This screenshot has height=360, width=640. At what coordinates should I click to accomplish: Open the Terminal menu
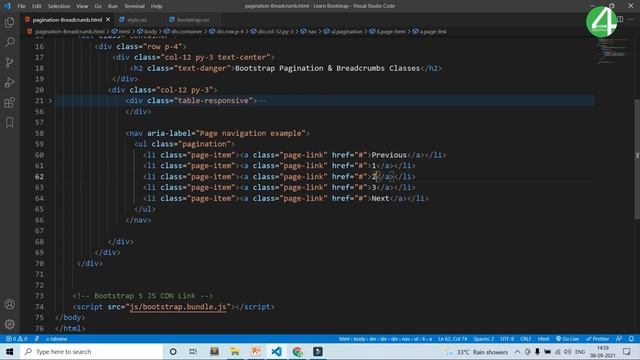134,6
